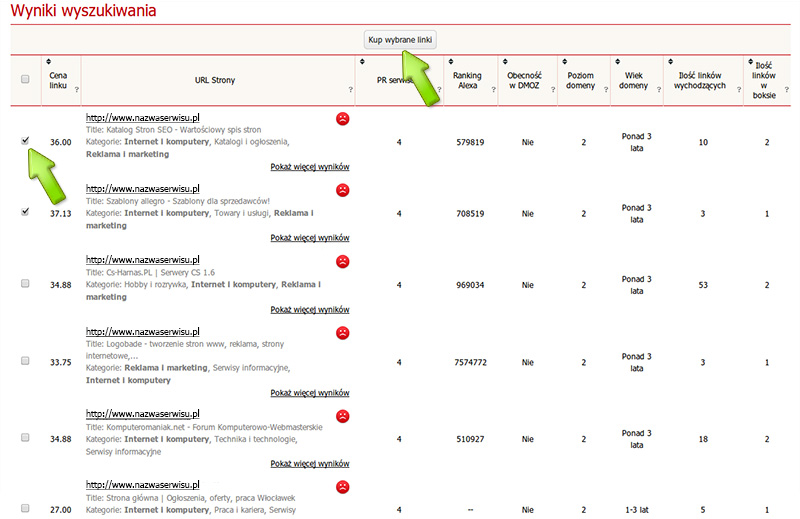This screenshot has width=800, height=519.
Task: Toggle the select-all checkbox in the table header
Action: point(25,79)
